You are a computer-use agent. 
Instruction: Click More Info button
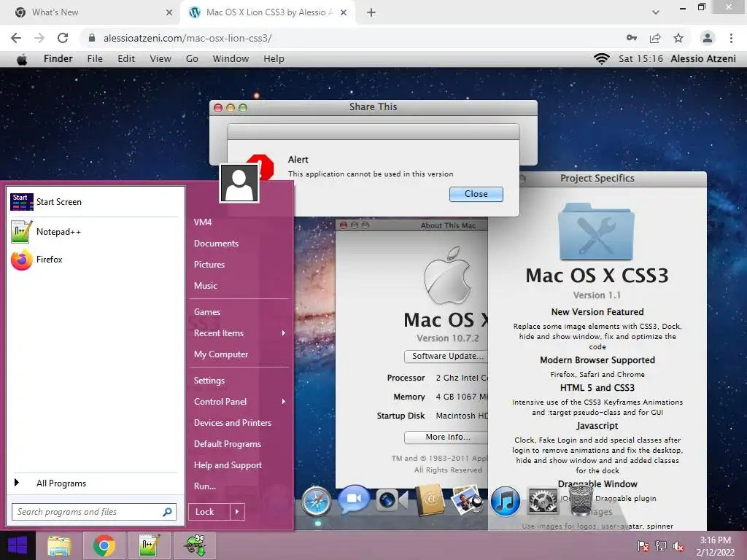pyautogui.click(x=446, y=437)
